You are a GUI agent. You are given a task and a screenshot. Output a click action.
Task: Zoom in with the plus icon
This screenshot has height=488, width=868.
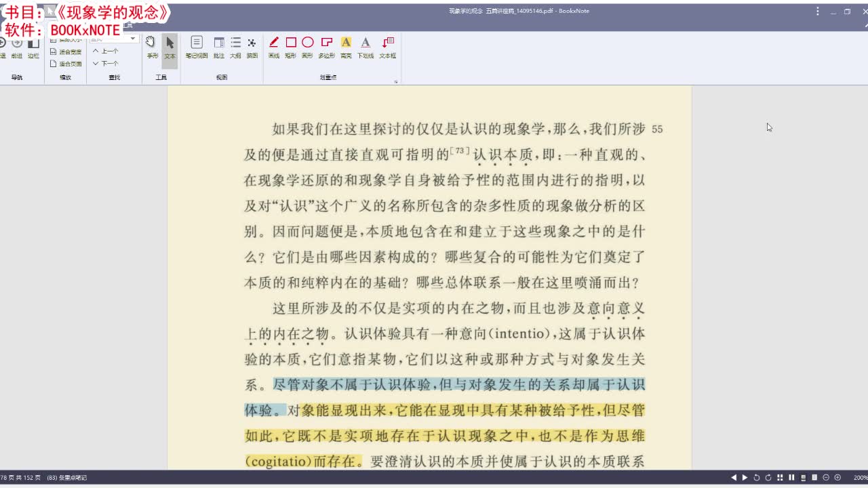(x=837, y=477)
